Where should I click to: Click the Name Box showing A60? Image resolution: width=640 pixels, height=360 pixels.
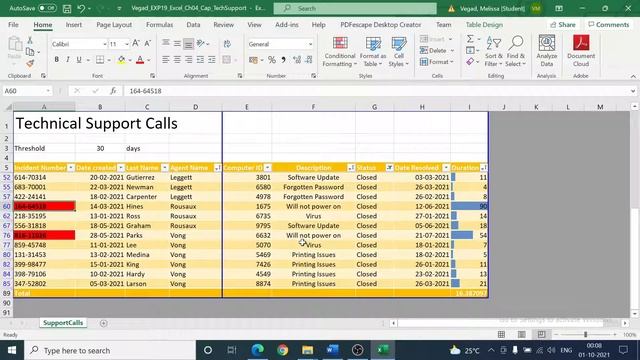pyautogui.click(x=27, y=91)
